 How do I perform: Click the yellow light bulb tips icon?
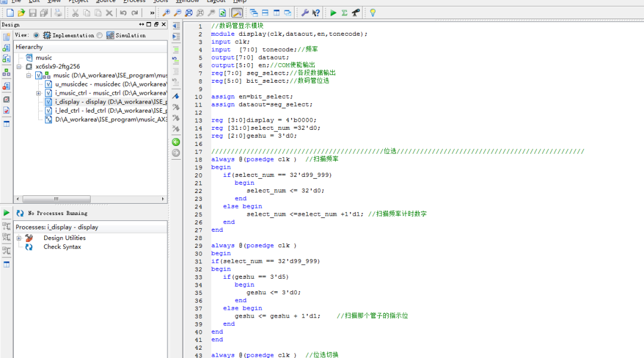pyautogui.click(x=373, y=13)
